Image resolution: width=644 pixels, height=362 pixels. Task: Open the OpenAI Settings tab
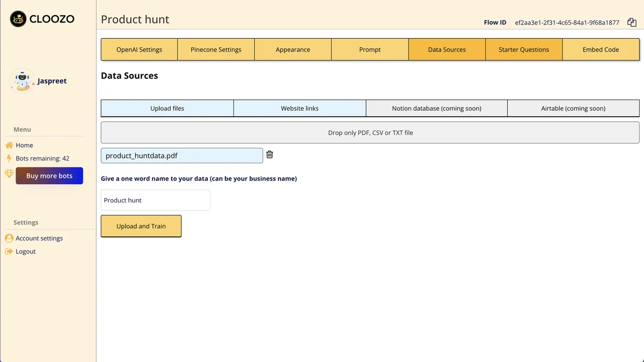[x=139, y=49]
